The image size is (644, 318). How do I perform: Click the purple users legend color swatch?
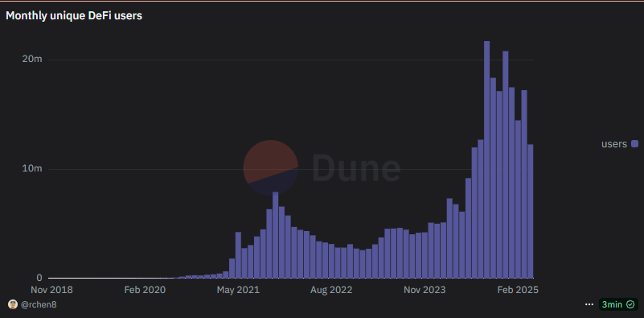[634, 144]
